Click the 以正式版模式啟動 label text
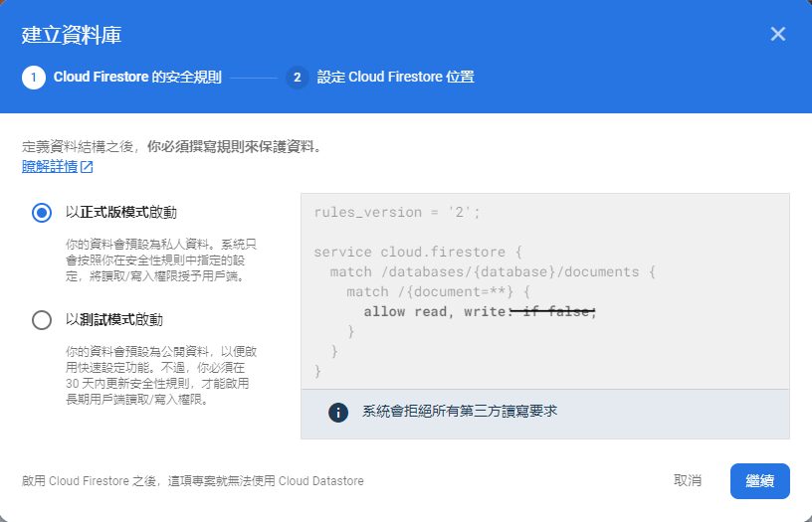 pyautogui.click(x=121, y=212)
